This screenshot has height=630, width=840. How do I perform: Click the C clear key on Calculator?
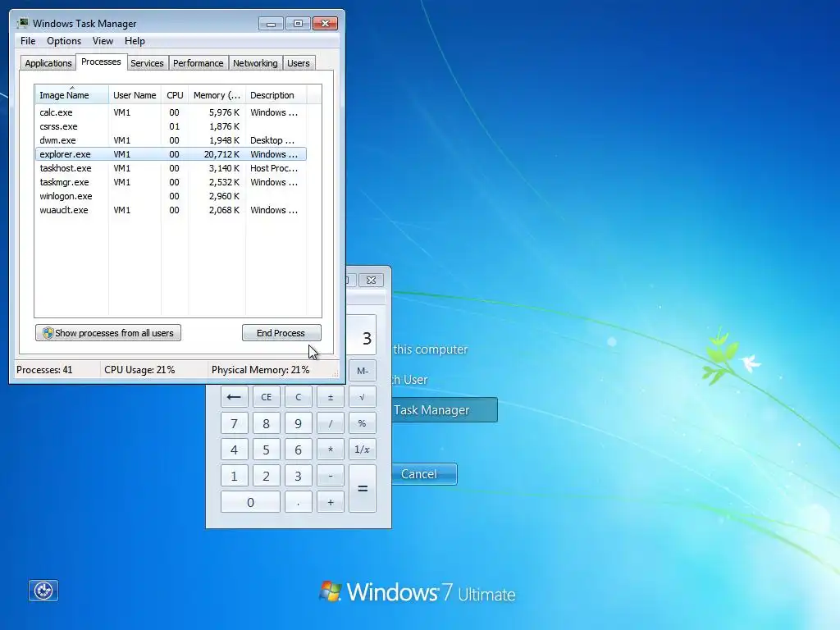pyautogui.click(x=299, y=397)
